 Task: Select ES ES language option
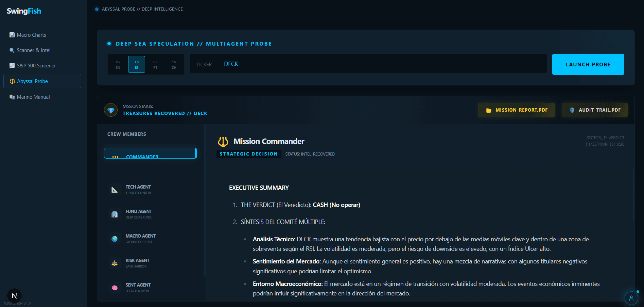click(x=137, y=65)
